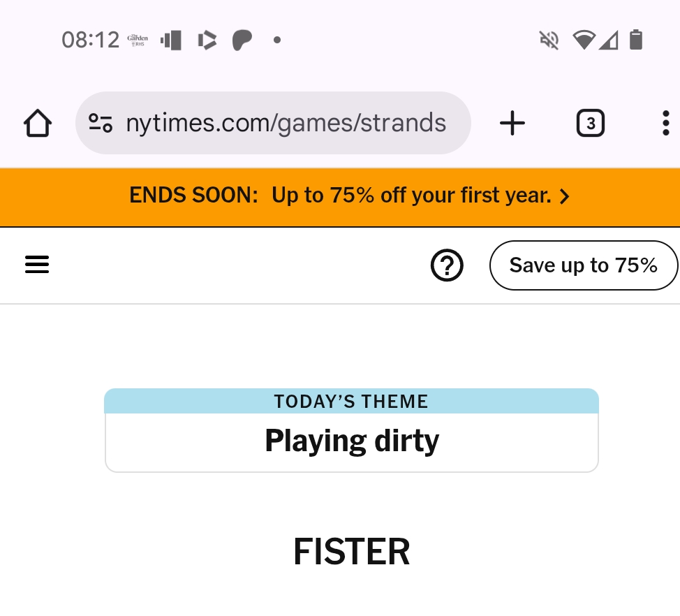Expand the offer banner chevron arrow

(x=565, y=197)
